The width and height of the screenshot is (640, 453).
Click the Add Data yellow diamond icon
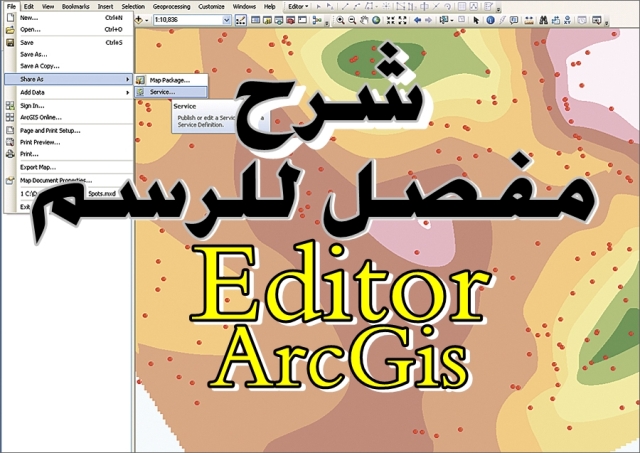coord(139,20)
